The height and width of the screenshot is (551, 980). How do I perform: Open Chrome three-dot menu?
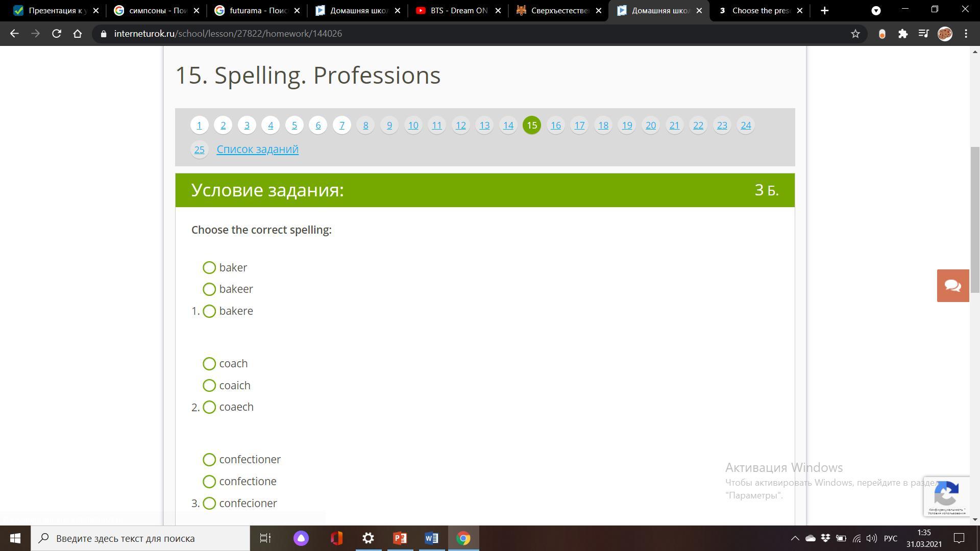pyautogui.click(x=966, y=34)
